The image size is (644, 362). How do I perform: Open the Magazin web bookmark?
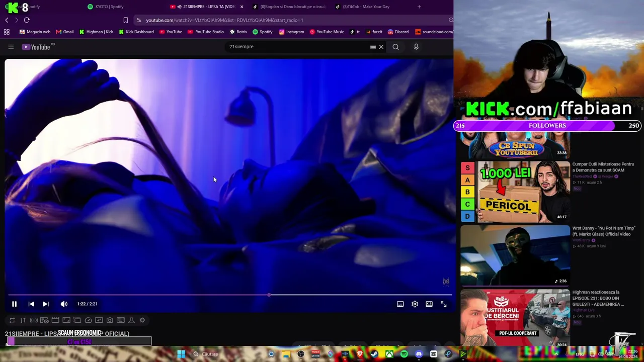click(x=35, y=32)
